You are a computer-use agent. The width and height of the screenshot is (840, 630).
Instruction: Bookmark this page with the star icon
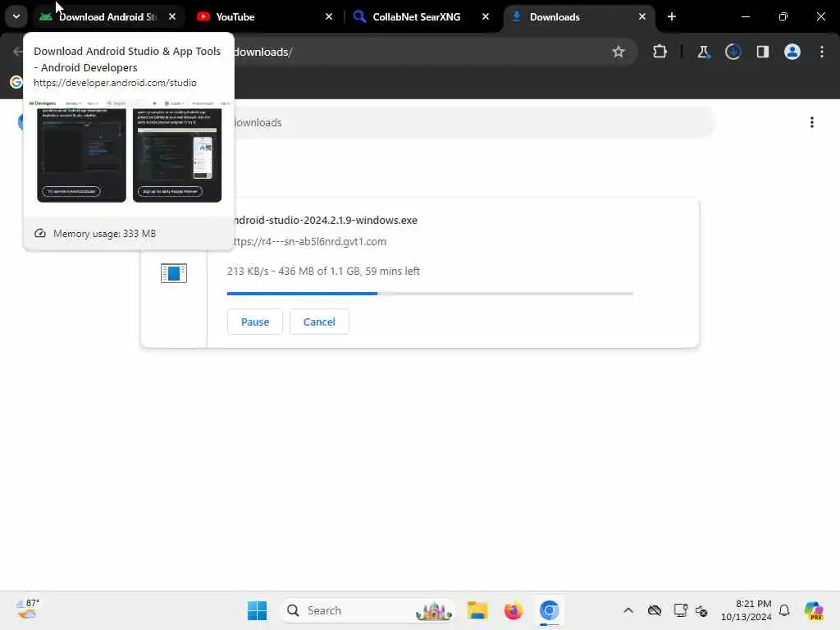(x=619, y=52)
